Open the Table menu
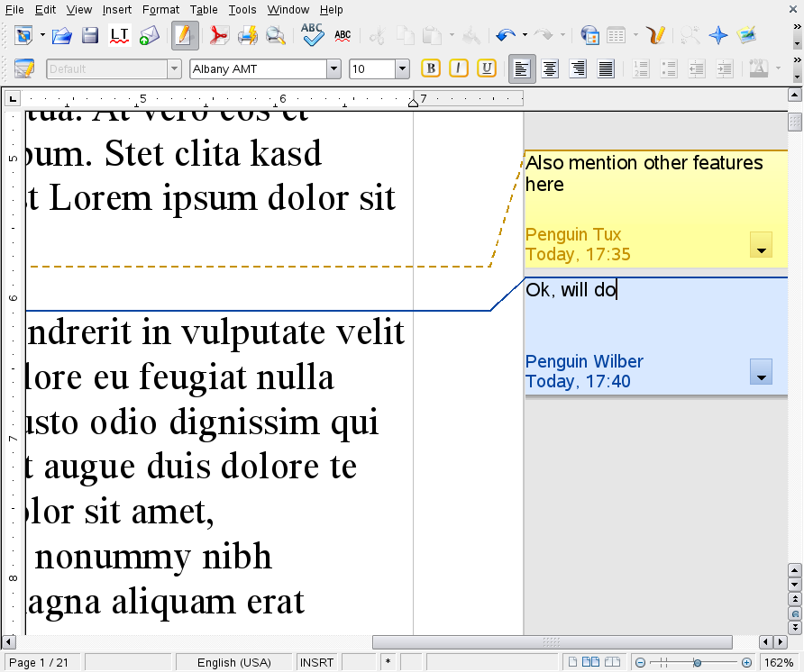Image resolution: width=804 pixels, height=672 pixels. coord(204,10)
